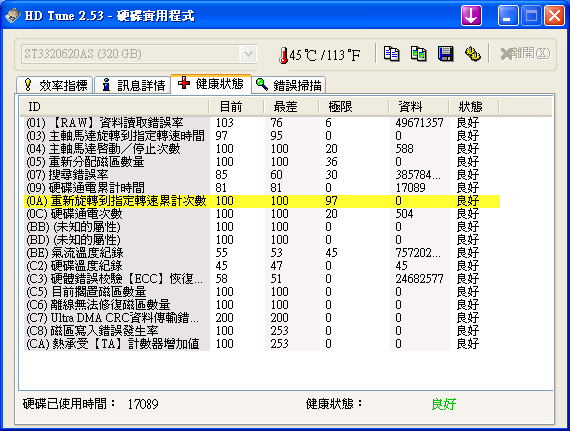Close the HD Tune window
This screenshot has height=431, width=570.
tap(554, 16)
